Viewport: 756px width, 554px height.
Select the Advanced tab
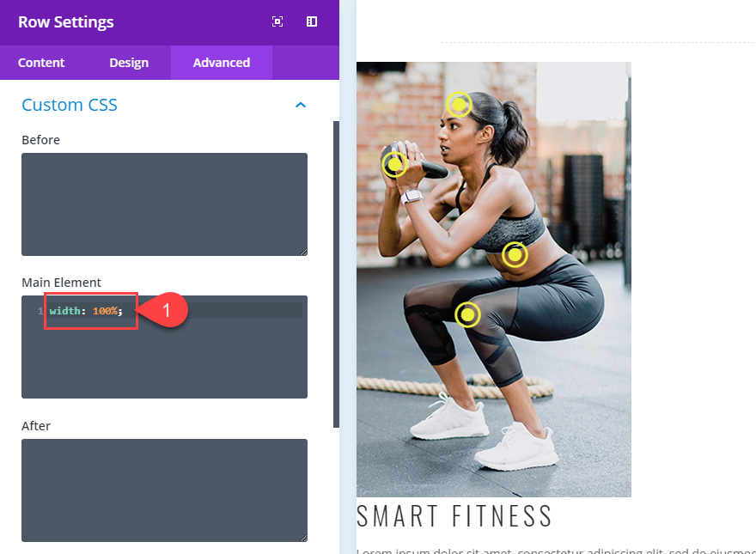tap(222, 63)
